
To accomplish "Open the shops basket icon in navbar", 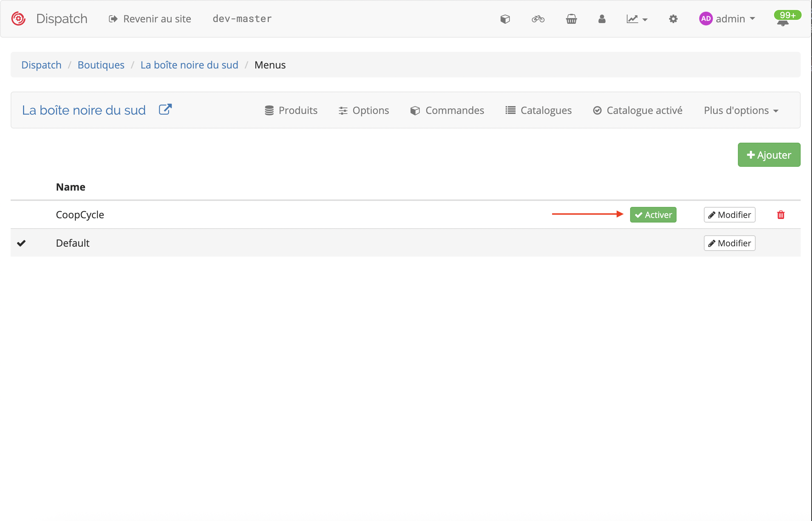I will (x=571, y=19).
